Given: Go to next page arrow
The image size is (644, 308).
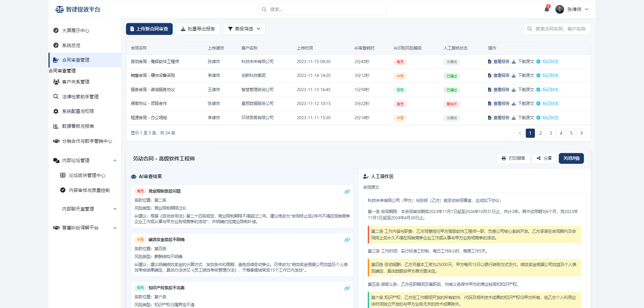Looking at the screenshot, I should click(x=582, y=133).
